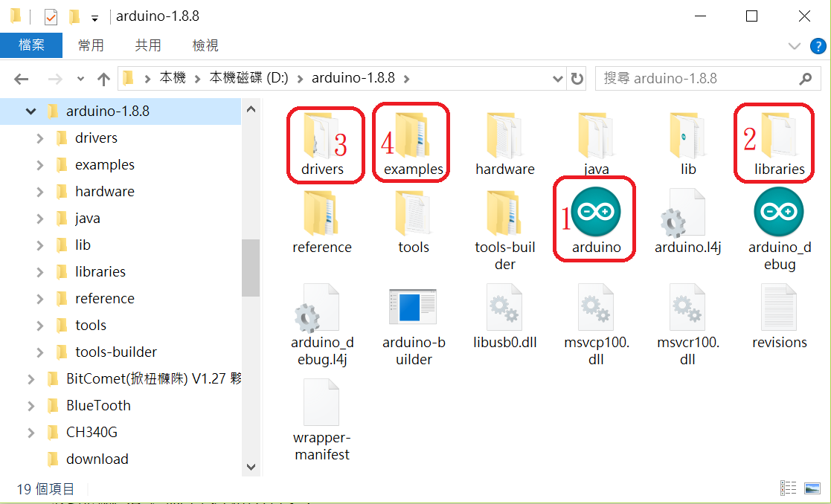Select the msvcr100.dll file icon
This screenshot has height=504, width=831.
(x=687, y=308)
